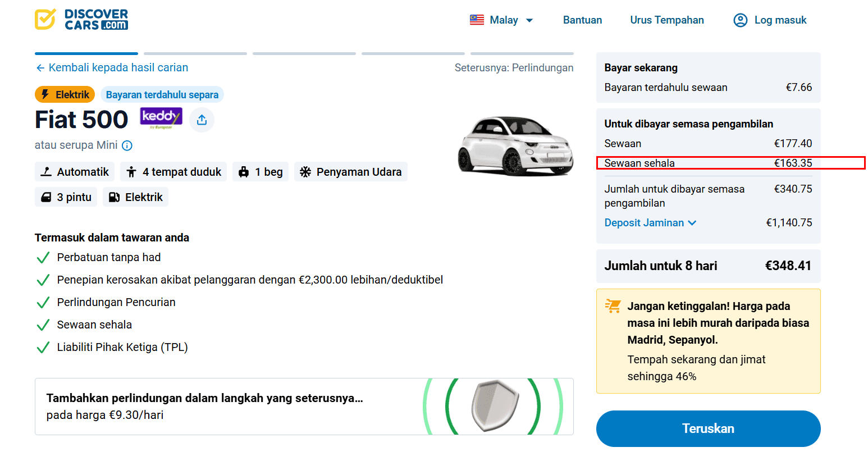Select Malay language label
Screen dimensions: 868x470
(x=504, y=20)
